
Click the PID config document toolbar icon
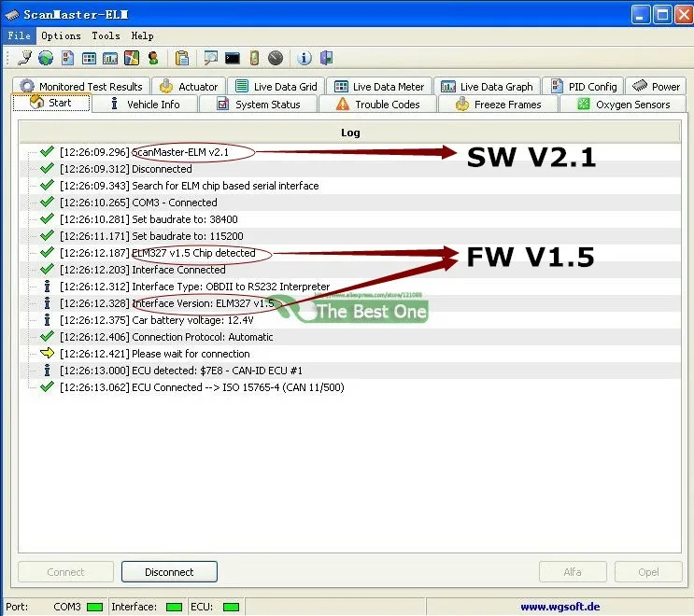pos(67,58)
